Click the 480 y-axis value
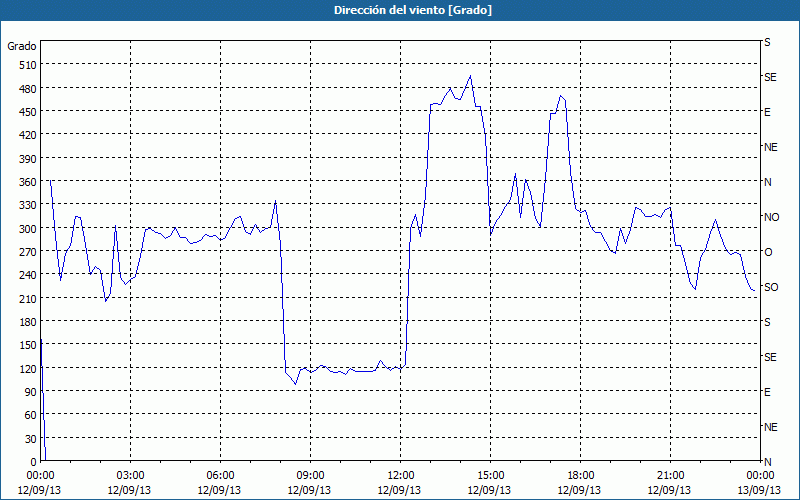The image size is (800, 500). (x=28, y=89)
